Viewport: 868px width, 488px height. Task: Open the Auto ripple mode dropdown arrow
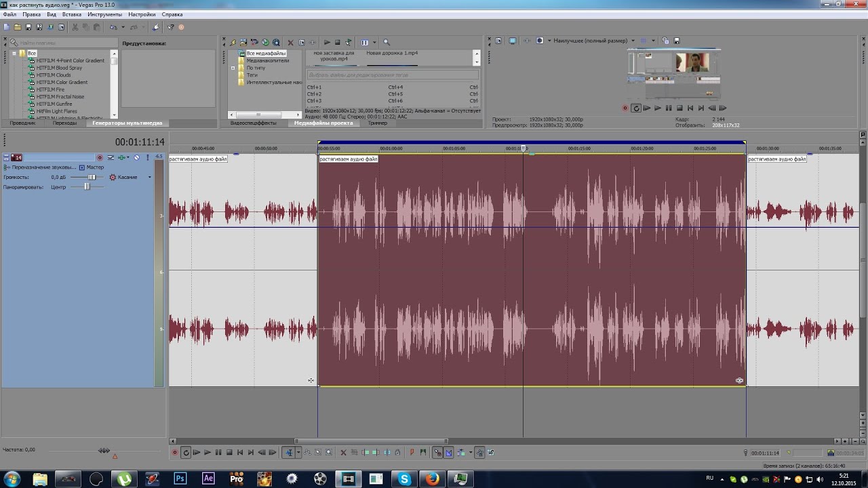pyautogui.click(x=471, y=453)
